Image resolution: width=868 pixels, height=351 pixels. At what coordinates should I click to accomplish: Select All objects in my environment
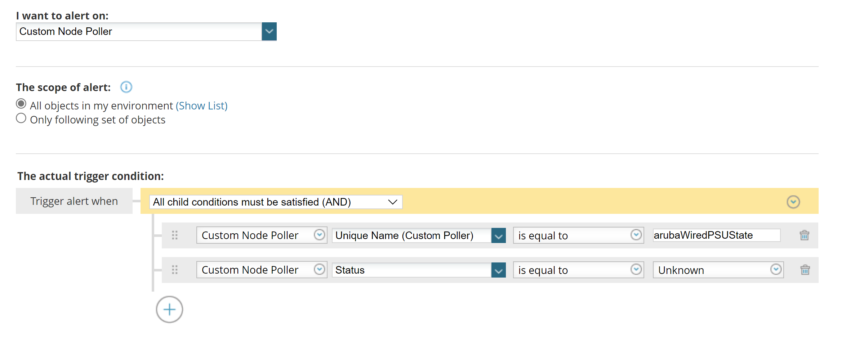coord(21,104)
